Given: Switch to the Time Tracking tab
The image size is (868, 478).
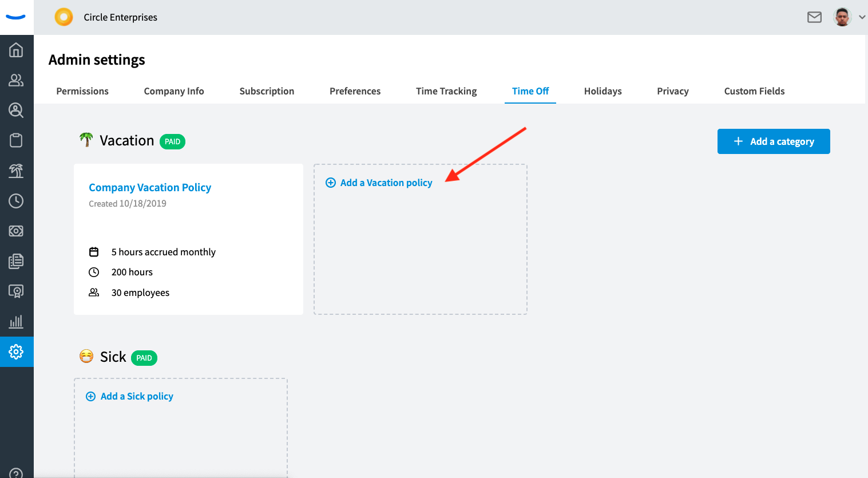Looking at the screenshot, I should coord(446,91).
